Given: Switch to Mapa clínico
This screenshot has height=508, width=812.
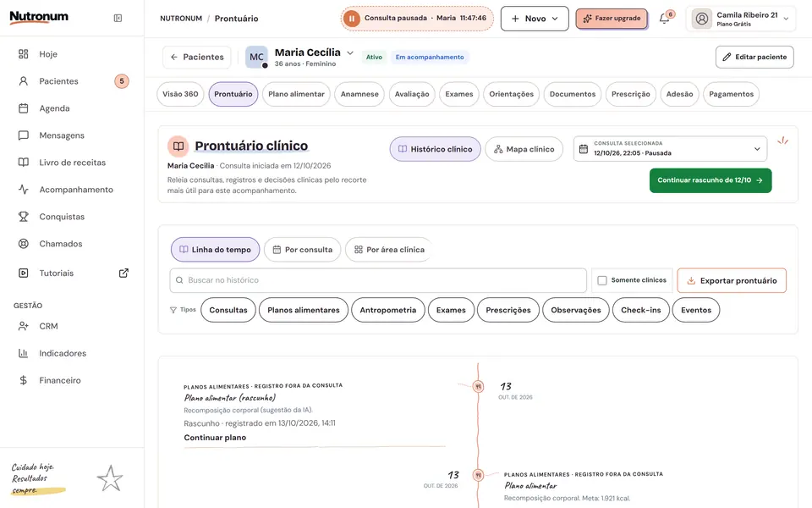Looking at the screenshot, I should (524, 149).
